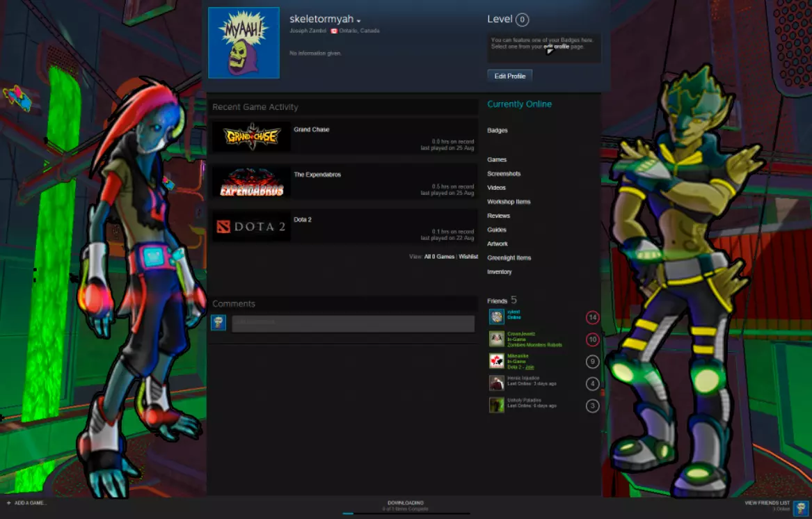
Task: Open the Friends 5 list header
Action: tap(502, 301)
